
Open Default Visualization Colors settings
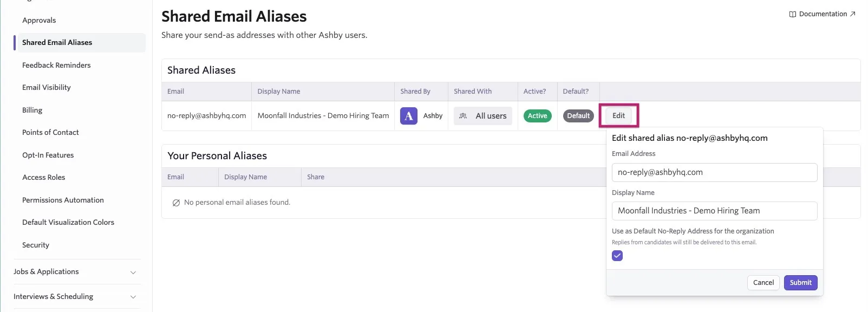coord(68,222)
